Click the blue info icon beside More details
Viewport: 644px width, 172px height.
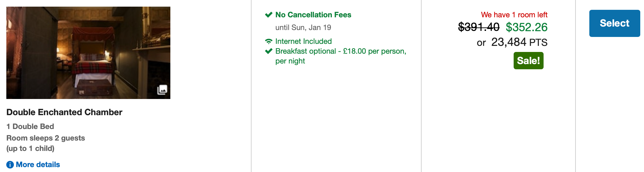click(x=10, y=165)
